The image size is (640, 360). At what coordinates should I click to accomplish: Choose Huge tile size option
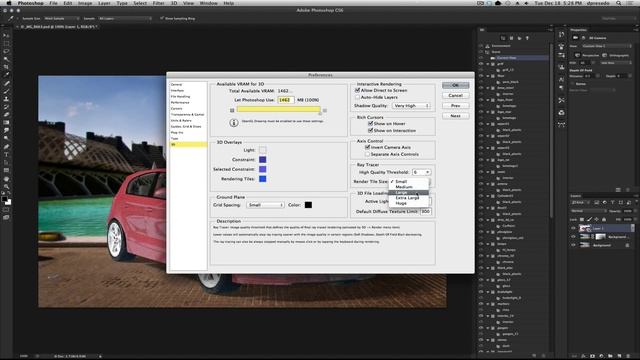coord(408,203)
